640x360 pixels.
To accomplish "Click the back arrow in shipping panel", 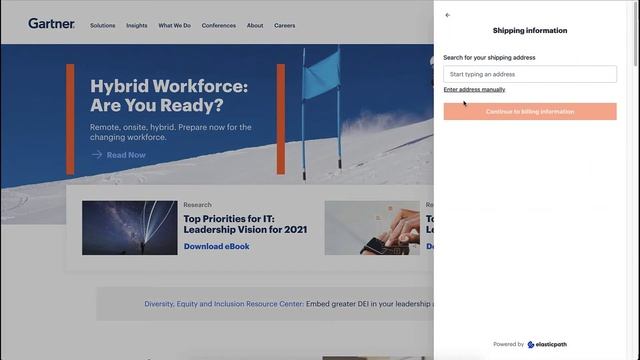I will click(448, 15).
